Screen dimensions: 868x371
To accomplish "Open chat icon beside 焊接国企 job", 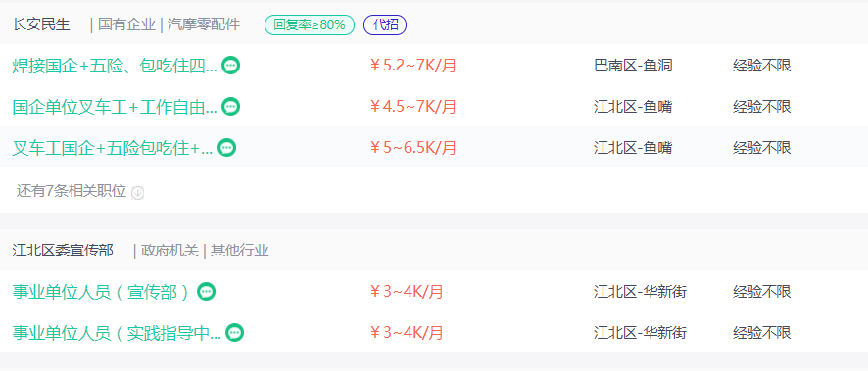I will coord(231,66).
